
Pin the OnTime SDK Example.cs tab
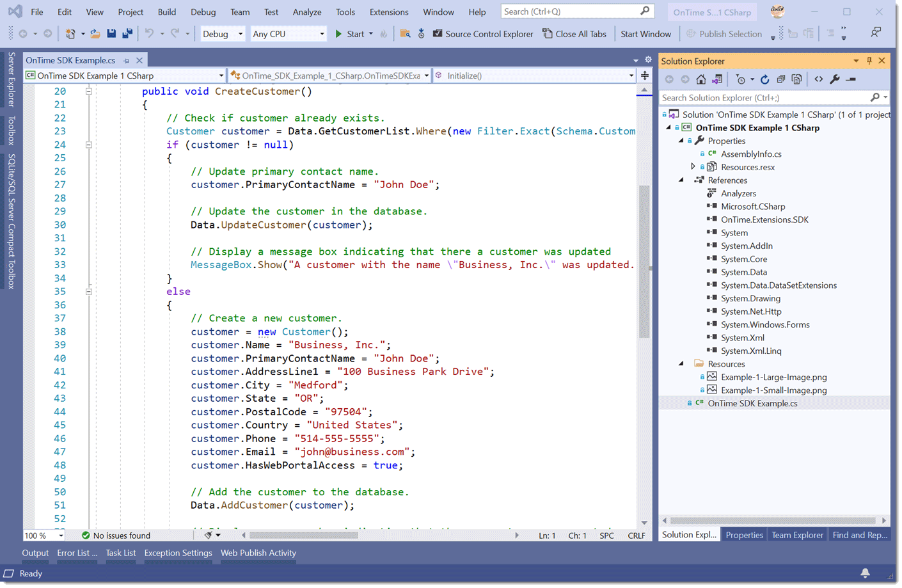[127, 60]
